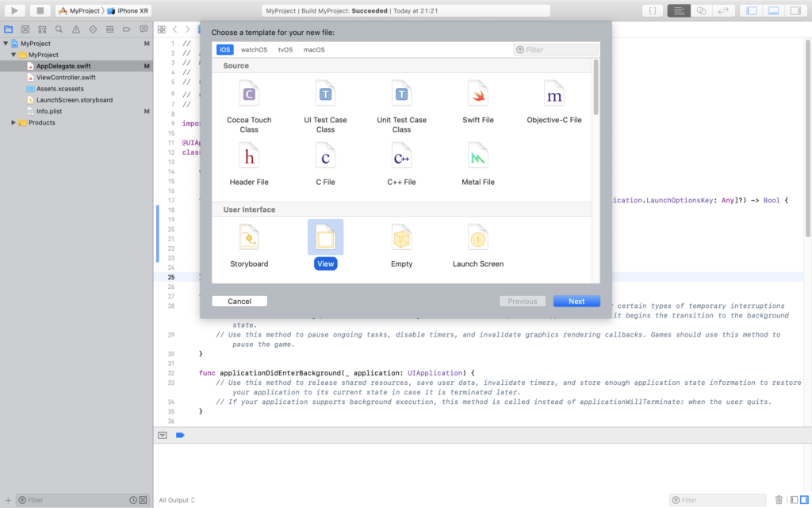Select the View template
812x508 pixels.
pyautogui.click(x=325, y=246)
